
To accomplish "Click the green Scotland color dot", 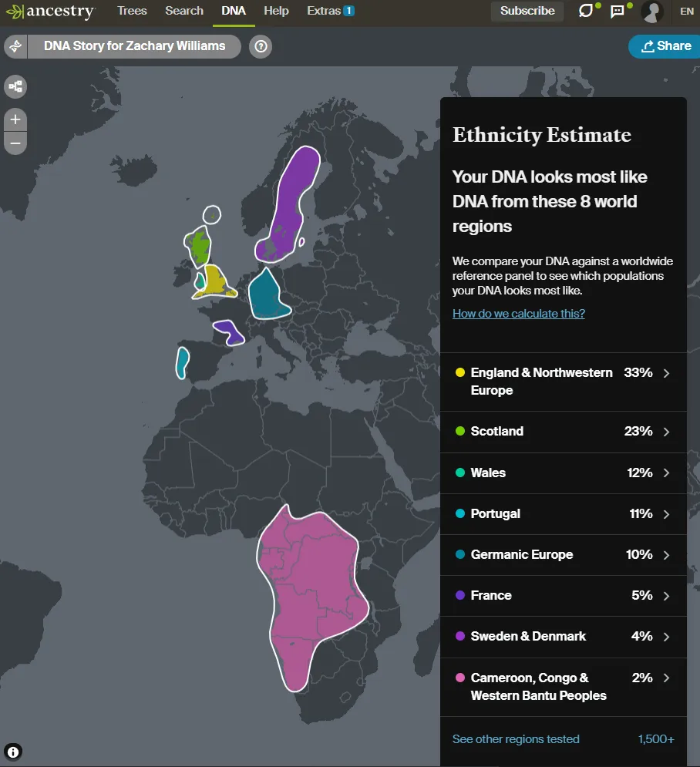I will click(459, 431).
